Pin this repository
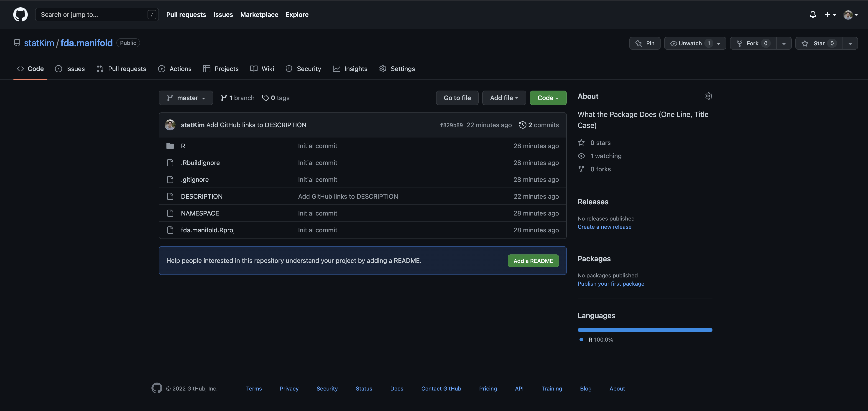This screenshot has width=868, height=411. tap(645, 43)
